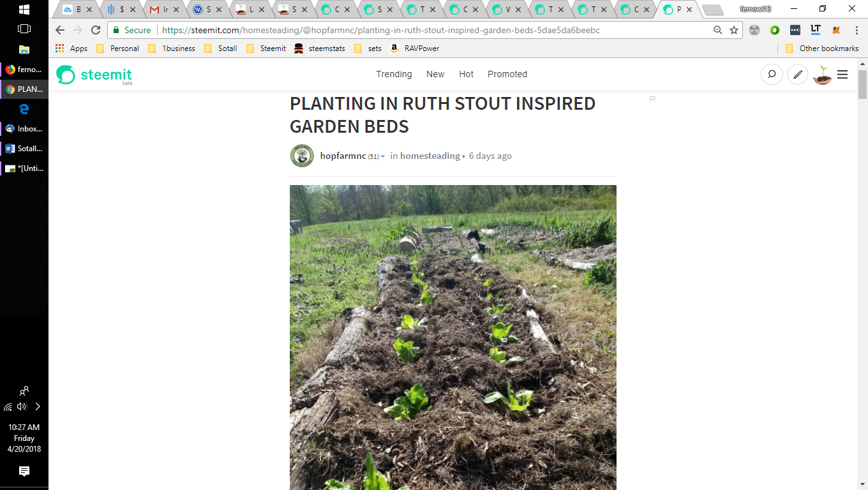Image resolution: width=868 pixels, height=490 pixels.
Task: Switch to the Gmail browser tab
Action: (x=164, y=10)
